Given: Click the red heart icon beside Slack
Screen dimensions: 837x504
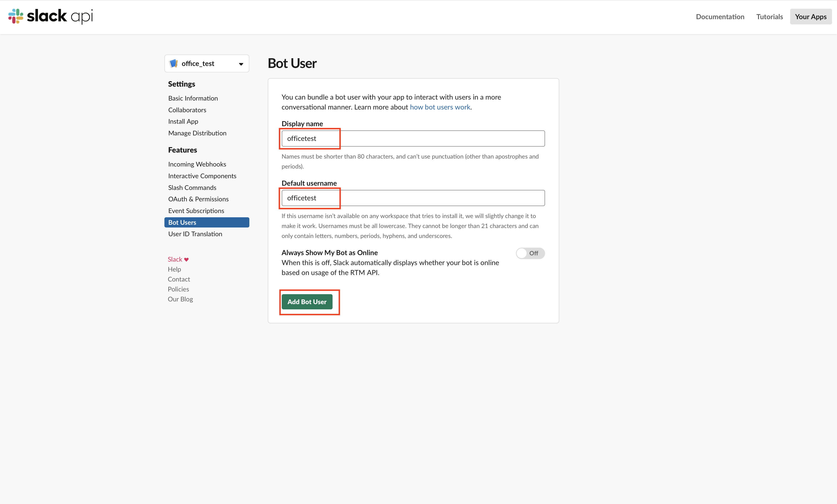Looking at the screenshot, I should (x=186, y=260).
